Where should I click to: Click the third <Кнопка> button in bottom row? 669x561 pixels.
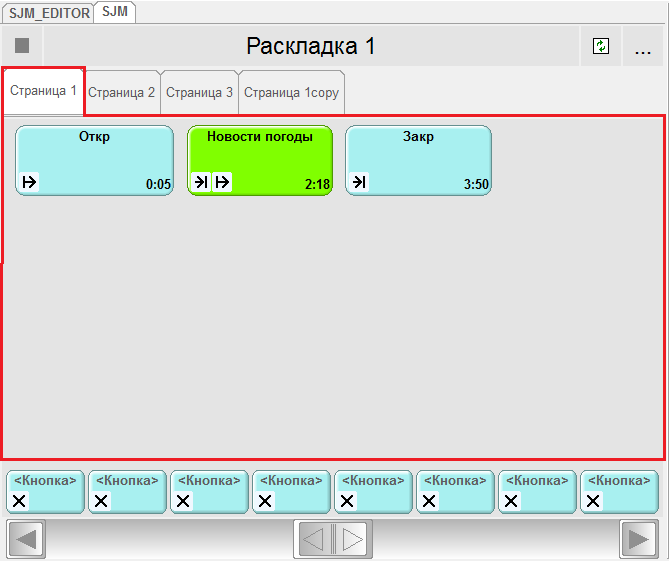tap(209, 492)
